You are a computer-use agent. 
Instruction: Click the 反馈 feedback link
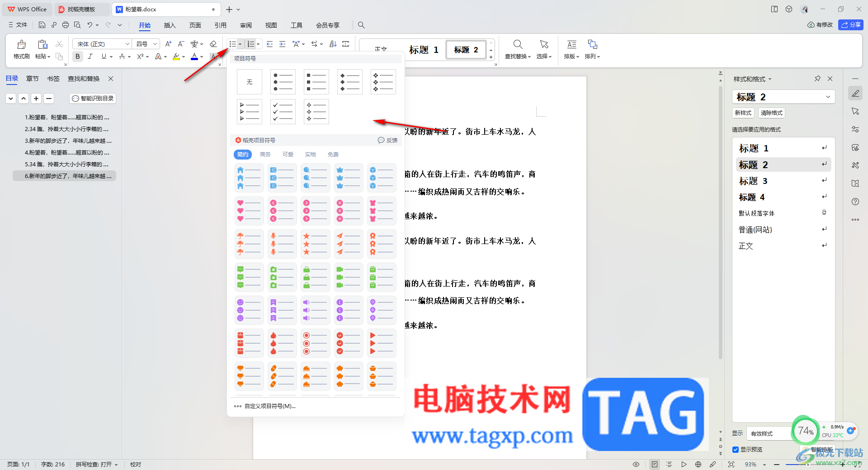click(x=388, y=141)
